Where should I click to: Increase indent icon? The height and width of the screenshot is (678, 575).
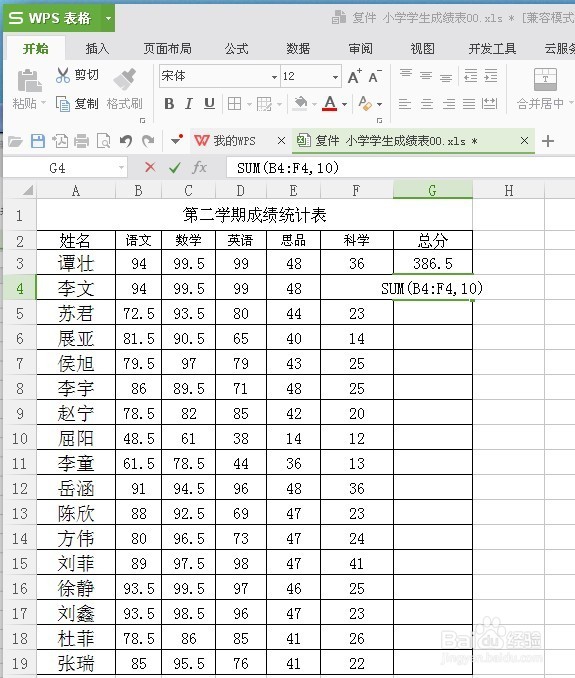tap(491, 76)
